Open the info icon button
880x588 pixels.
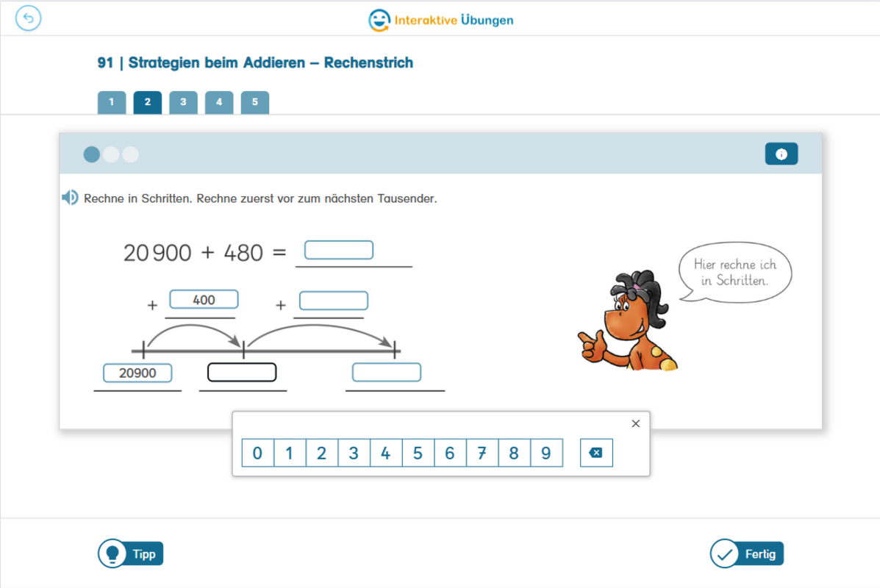pos(781,154)
